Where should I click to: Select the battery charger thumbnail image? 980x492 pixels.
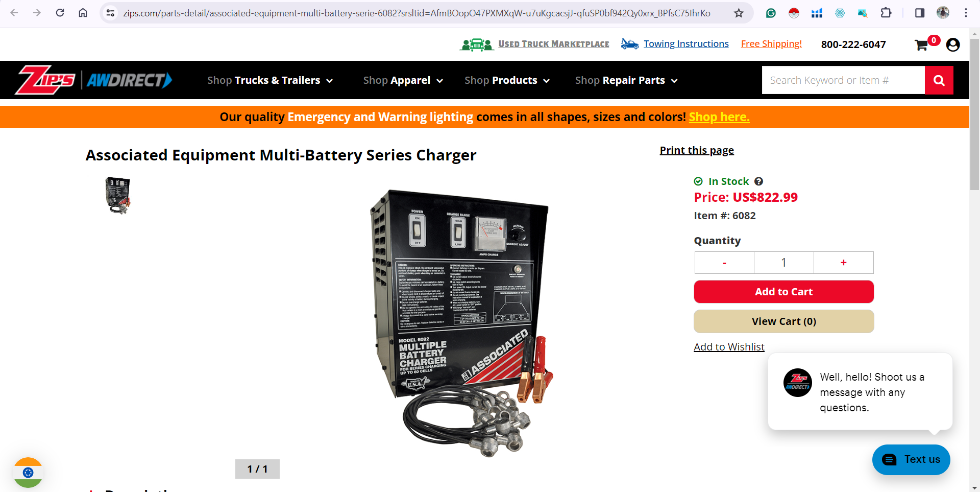click(118, 196)
